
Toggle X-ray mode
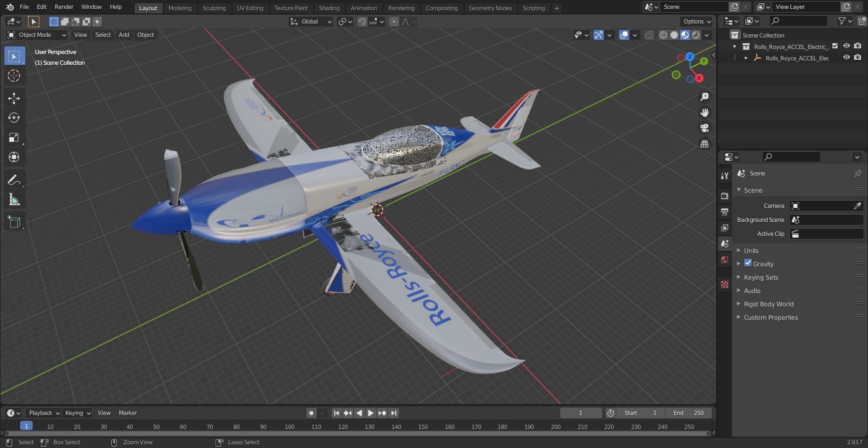tap(649, 35)
